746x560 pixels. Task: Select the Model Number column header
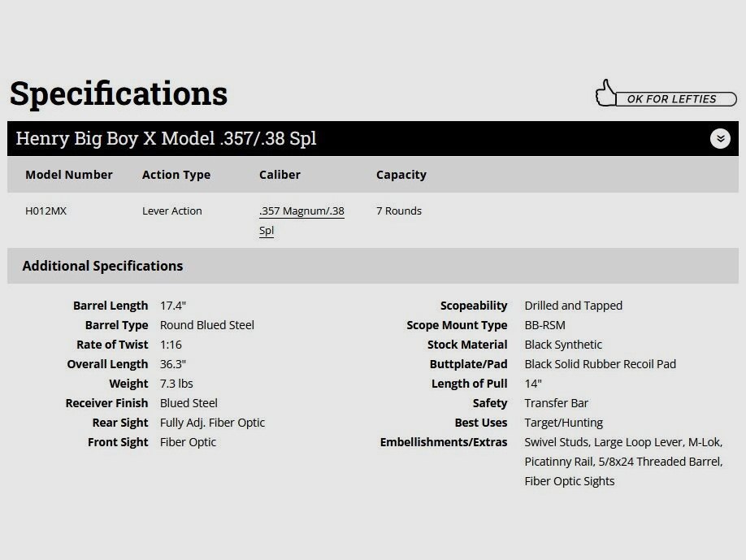point(69,175)
